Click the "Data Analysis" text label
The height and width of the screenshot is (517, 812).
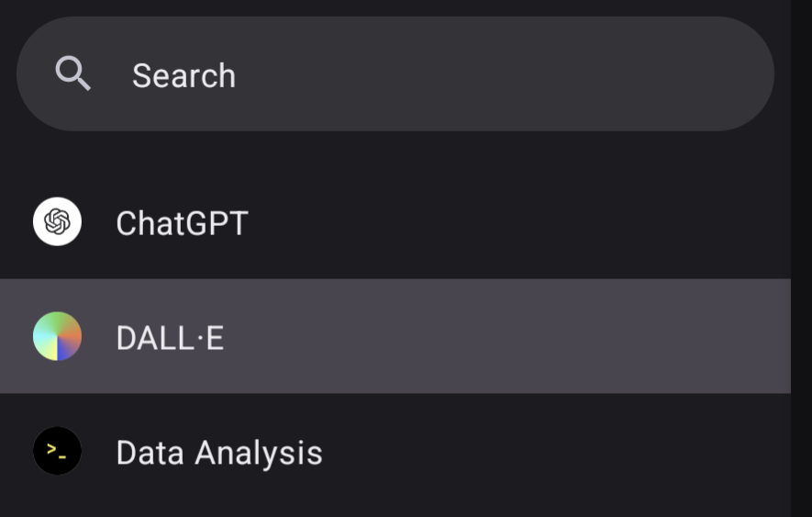[x=219, y=453]
